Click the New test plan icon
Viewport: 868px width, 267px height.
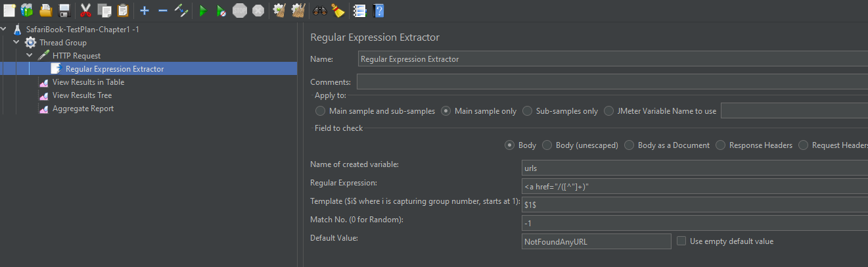coord(9,11)
